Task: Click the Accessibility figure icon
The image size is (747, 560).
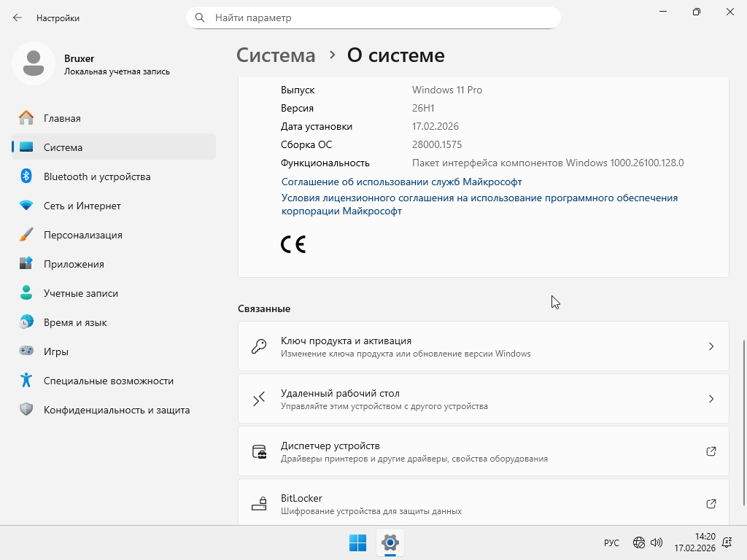Action: click(x=26, y=380)
